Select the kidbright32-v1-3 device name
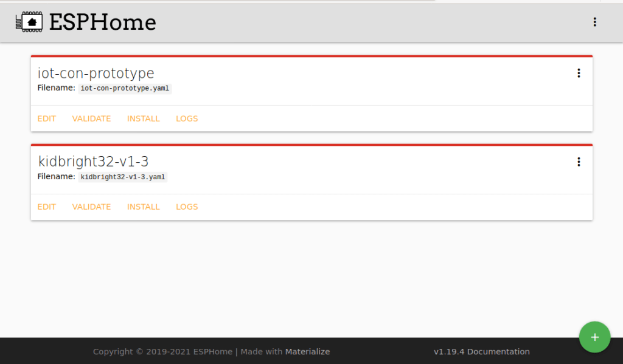623x364 pixels. [x=93, y=162]
